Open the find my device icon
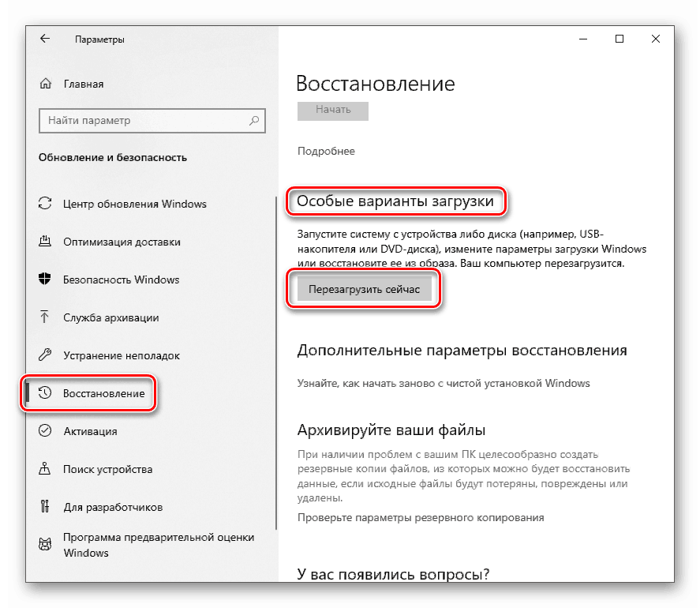The width and height of the screenshot is (700, 608). click(45, 468)
